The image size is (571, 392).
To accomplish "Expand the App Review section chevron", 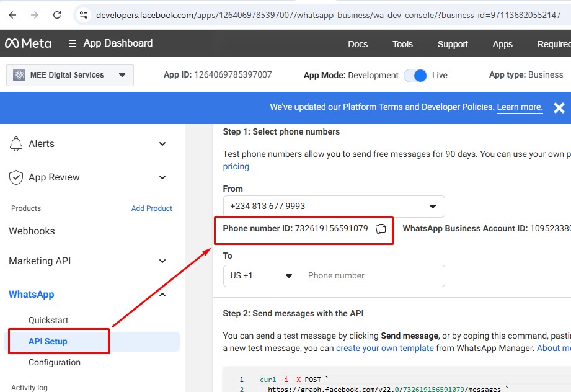I will pos(162,177).
